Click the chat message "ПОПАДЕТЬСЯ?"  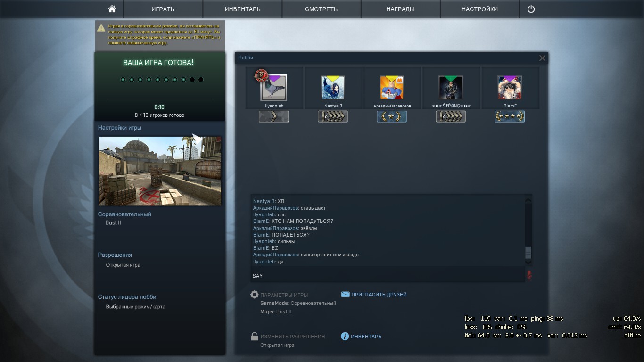pos(291,235)
